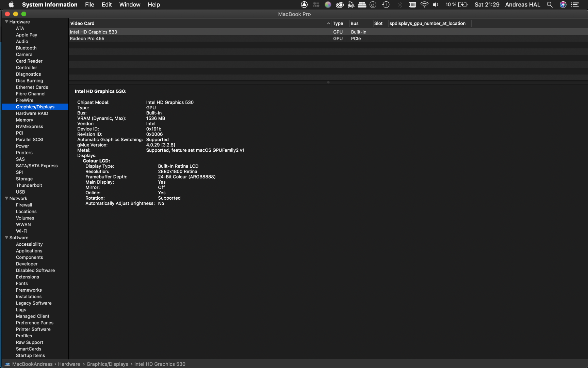Select Thunderbolt in the sidebar
This screenshot has height=368, width=588.
pos(29,185)
